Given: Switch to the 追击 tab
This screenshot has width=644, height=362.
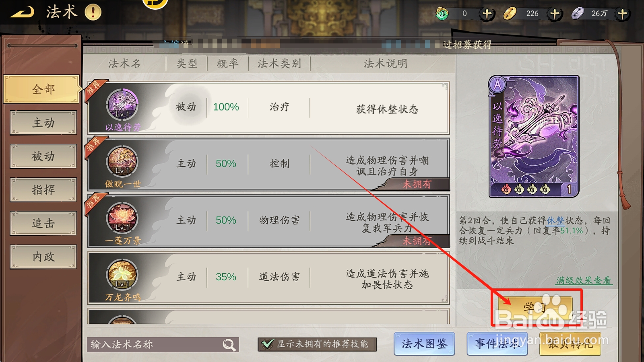Looking at the screenshot, I should [43, 223].
